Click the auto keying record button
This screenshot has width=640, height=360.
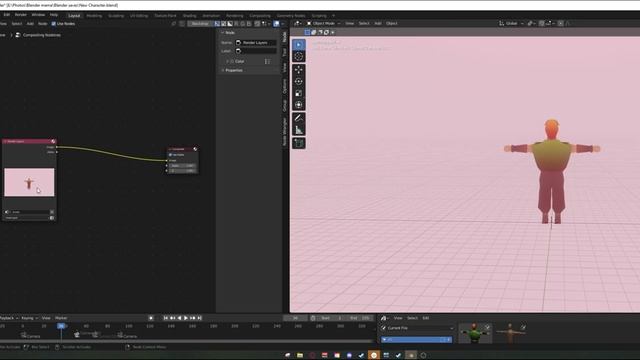click(x=151, y=318)
